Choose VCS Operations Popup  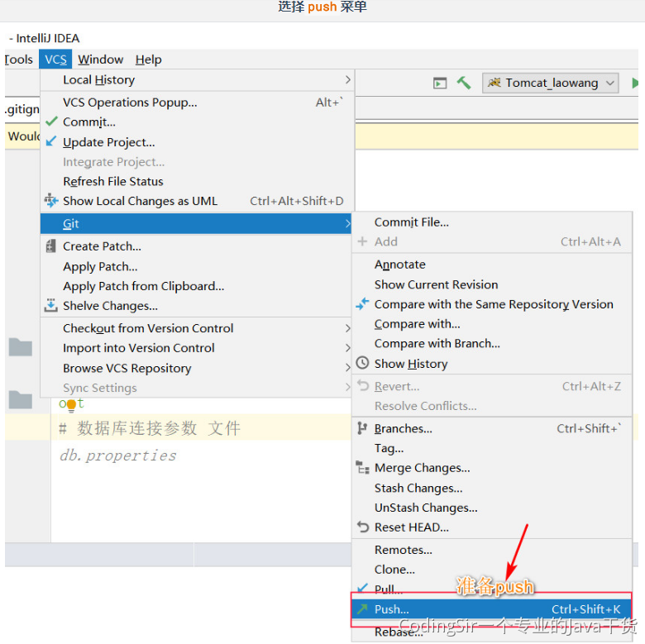pyautogui.click(x=196, y=102)
